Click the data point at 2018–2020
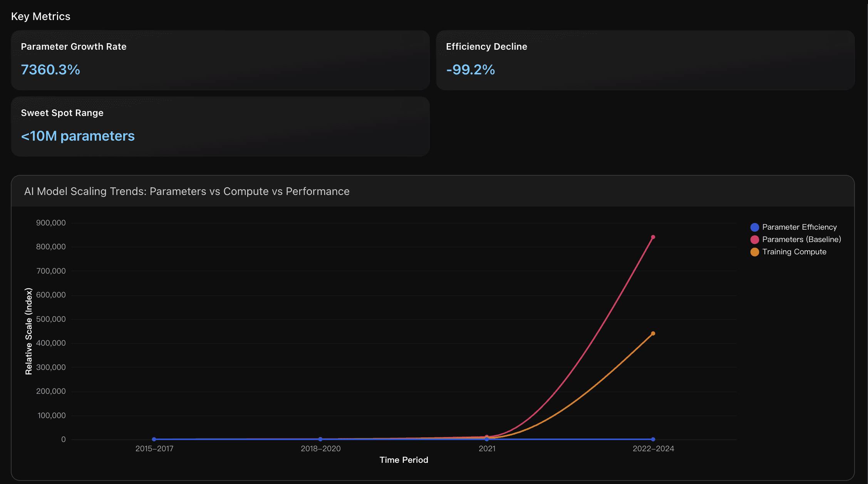The height and width of the screenshot is (484, 868). pyautogui.click(x=320, y=439)
